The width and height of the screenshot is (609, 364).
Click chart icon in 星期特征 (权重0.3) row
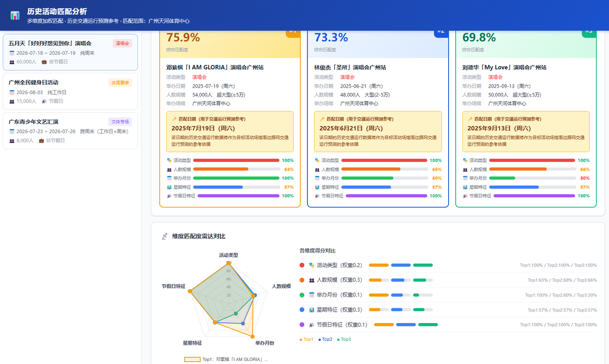point(312,310)
